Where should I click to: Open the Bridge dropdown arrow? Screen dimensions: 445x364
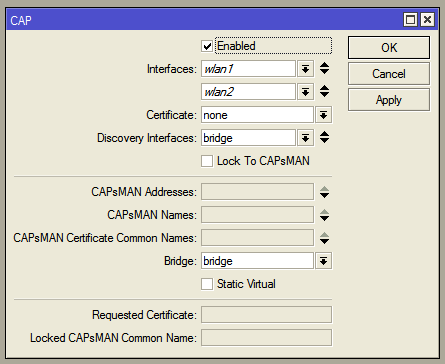(323, 261)
